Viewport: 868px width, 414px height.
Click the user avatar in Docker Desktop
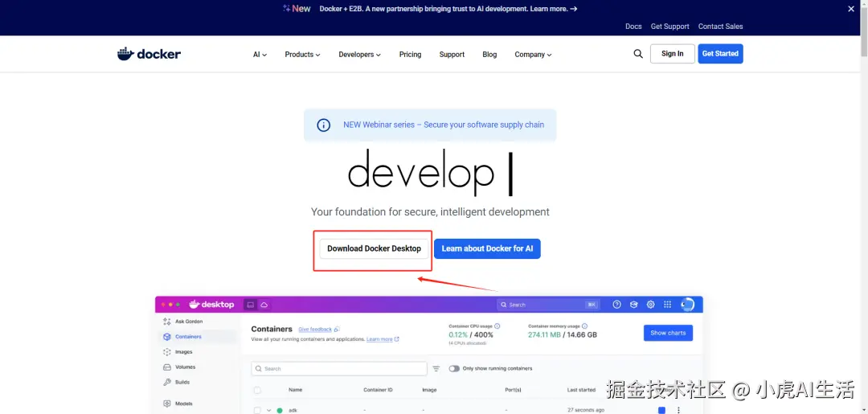click(x=687, y=305)
